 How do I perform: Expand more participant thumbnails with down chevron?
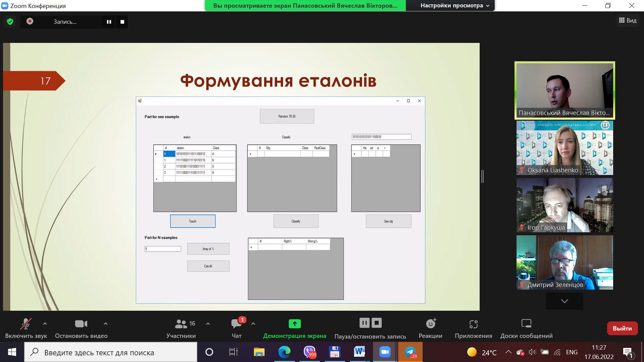tap(565, 301)
